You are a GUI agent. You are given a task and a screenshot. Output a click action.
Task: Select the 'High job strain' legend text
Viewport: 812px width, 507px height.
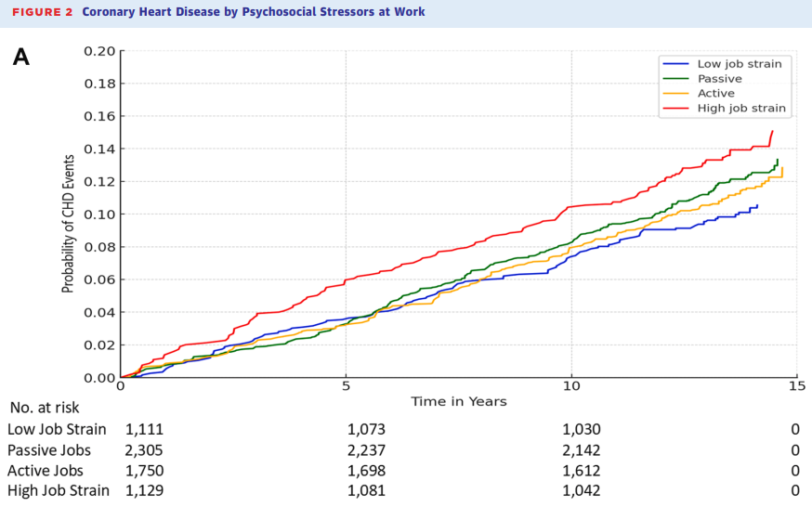pos(741,109)
